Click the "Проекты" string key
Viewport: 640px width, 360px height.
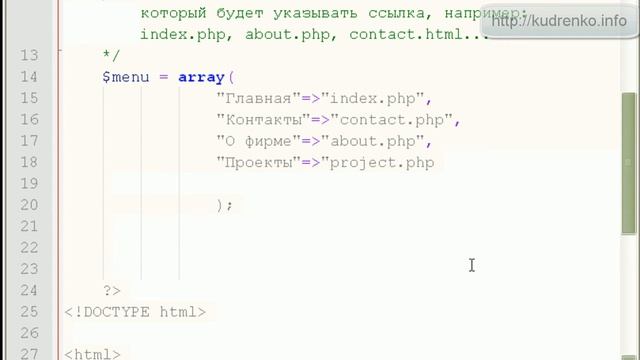pos(258,162)
